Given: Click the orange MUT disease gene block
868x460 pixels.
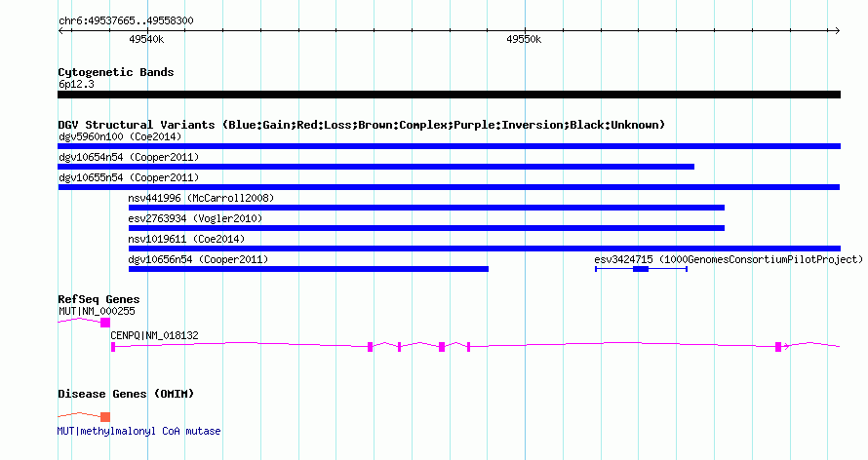Looking at the screenshot, I should point(105,417).
